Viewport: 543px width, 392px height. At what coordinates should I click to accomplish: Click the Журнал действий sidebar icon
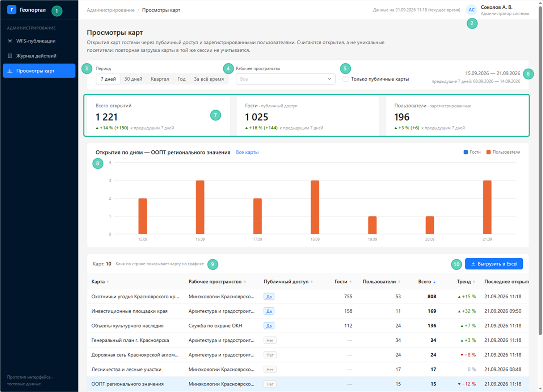point(10,56)
